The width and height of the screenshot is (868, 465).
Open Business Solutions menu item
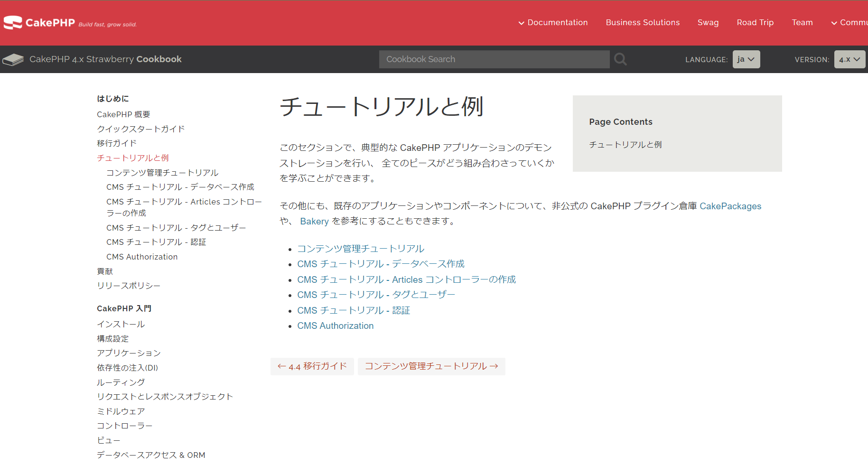click(643, 22)
